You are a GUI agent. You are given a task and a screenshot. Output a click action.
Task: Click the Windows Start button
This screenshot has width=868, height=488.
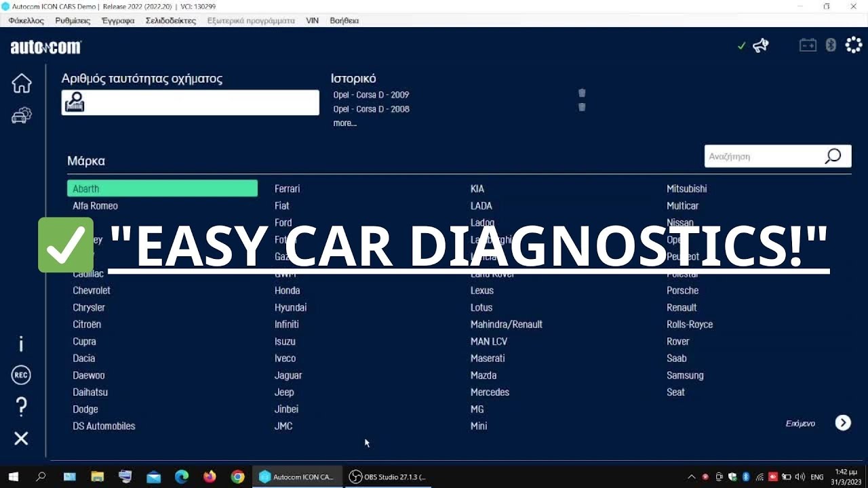tap(13, 476)
